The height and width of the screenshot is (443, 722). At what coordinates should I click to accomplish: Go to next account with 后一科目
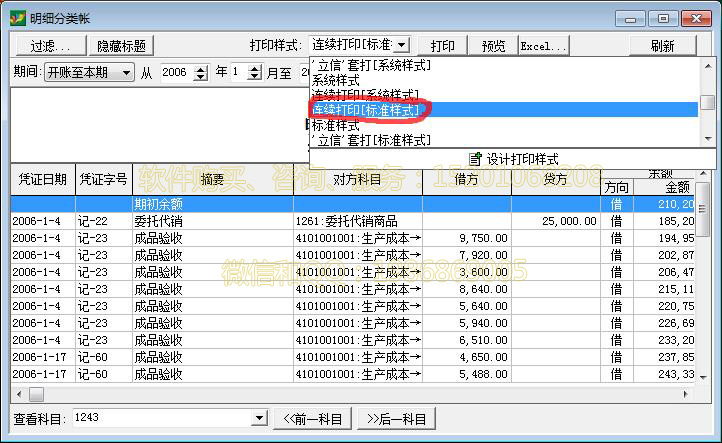[397, 419]
